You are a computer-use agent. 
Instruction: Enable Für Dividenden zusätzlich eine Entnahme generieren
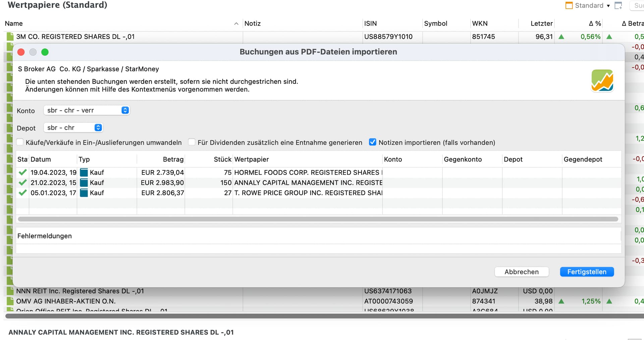click(x=192, y=142)
